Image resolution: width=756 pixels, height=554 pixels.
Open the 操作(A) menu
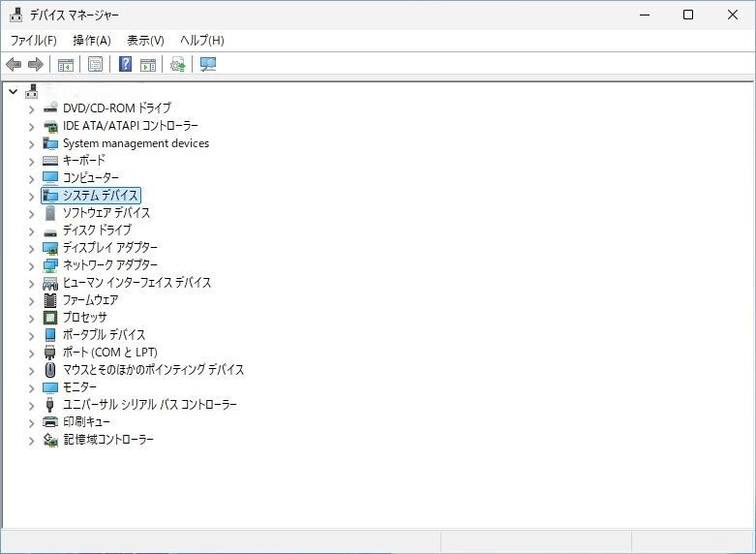click(92, 41)
